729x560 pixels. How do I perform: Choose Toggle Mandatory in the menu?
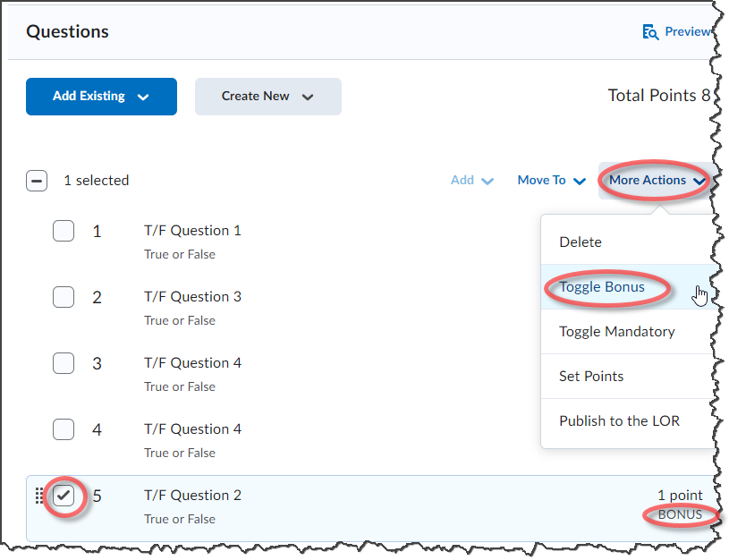[616, 332]
